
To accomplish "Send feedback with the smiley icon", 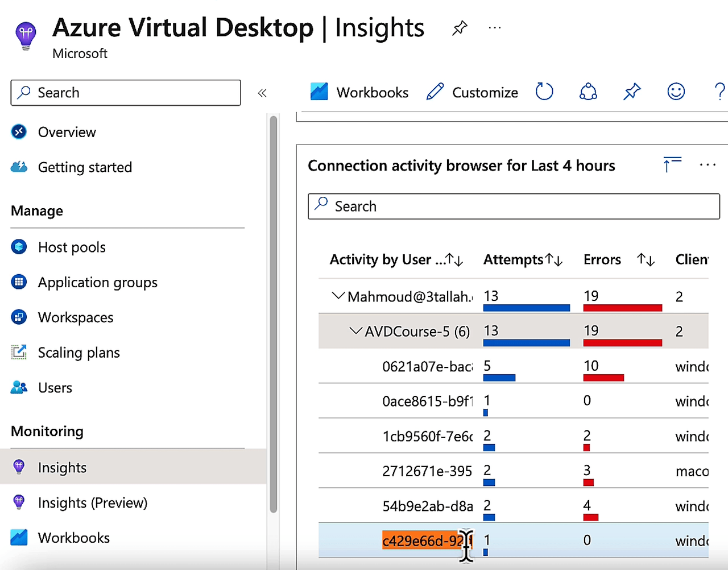I will point(676,92).
